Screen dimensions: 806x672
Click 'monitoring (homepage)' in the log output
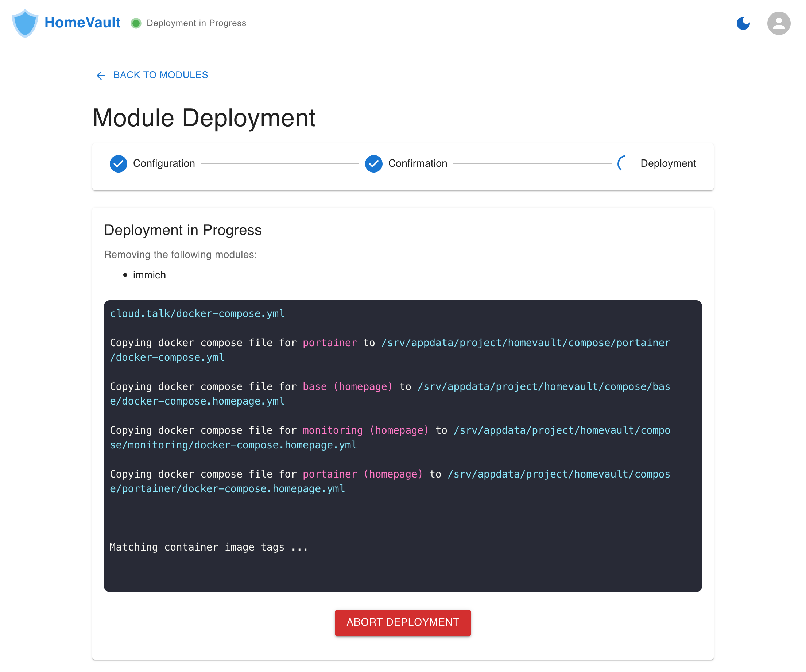365,430
